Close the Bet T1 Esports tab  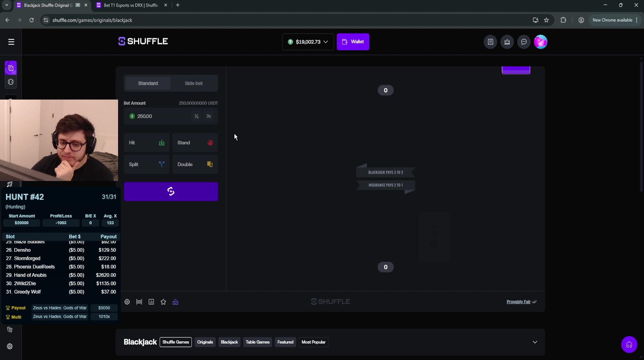[165, 5]
